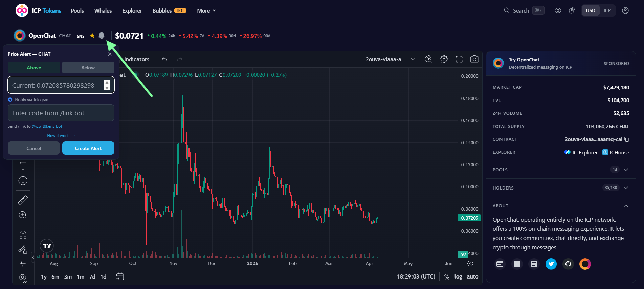
Task: Open the More navigation dropdown
Action: pos(206,11)
